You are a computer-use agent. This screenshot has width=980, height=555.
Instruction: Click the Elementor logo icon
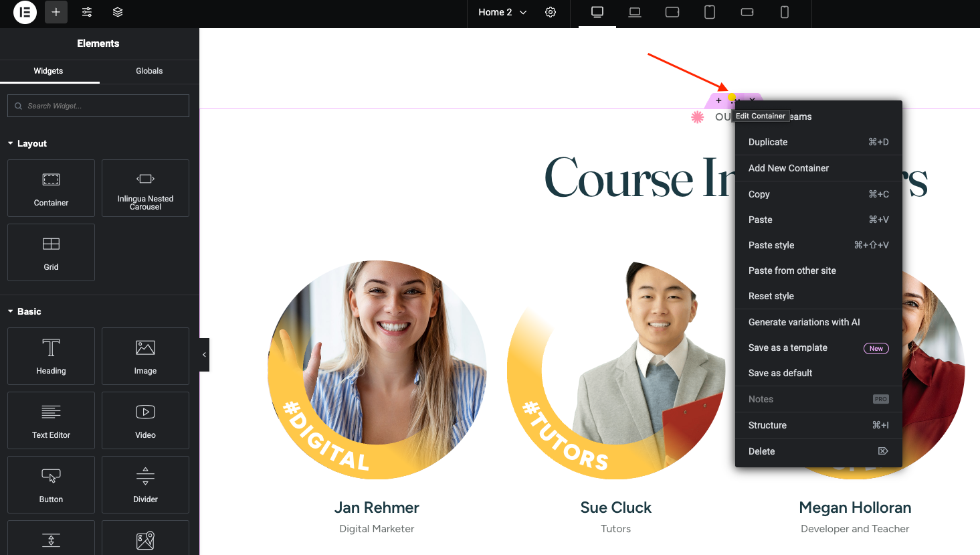[25, 12]
